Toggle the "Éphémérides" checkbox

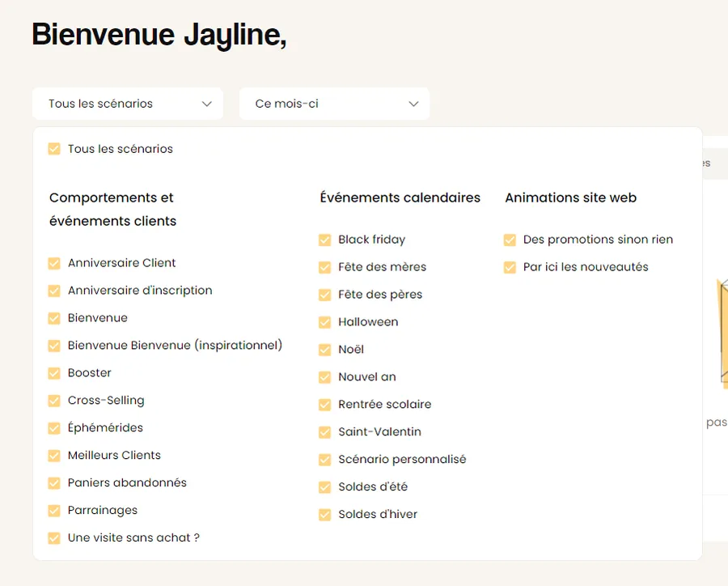coord(54,428)
